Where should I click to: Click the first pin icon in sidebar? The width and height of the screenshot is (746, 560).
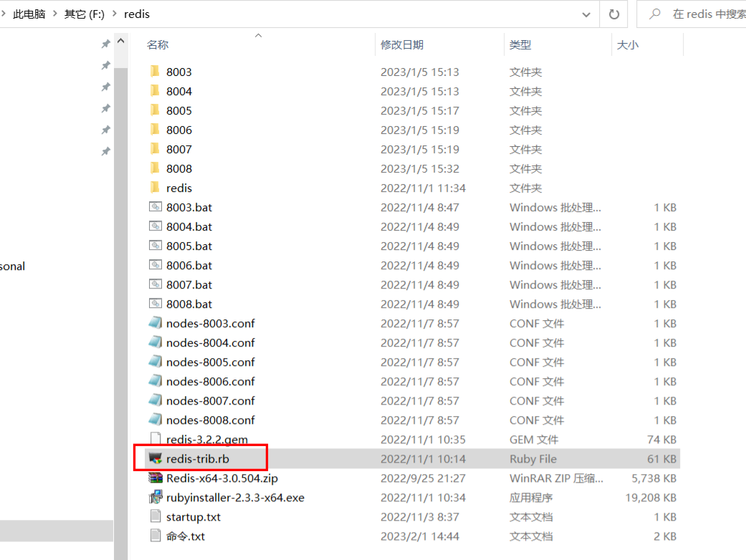105,44
